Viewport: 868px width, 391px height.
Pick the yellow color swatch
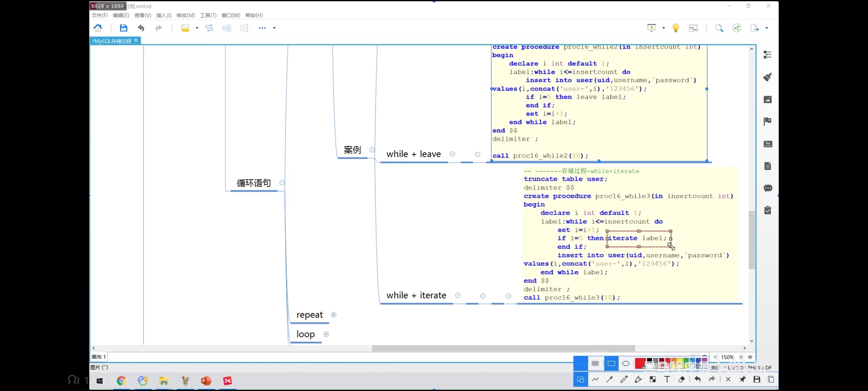pyautogui.click(x=680, y=360)
